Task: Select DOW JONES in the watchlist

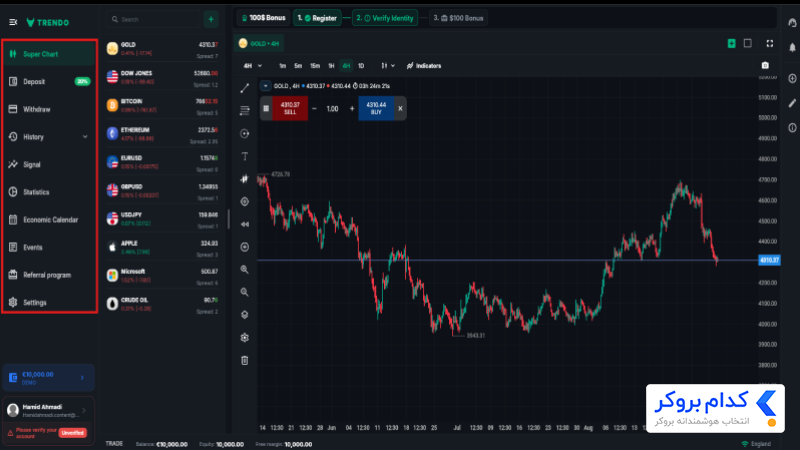Action: [x=162, y=77]
